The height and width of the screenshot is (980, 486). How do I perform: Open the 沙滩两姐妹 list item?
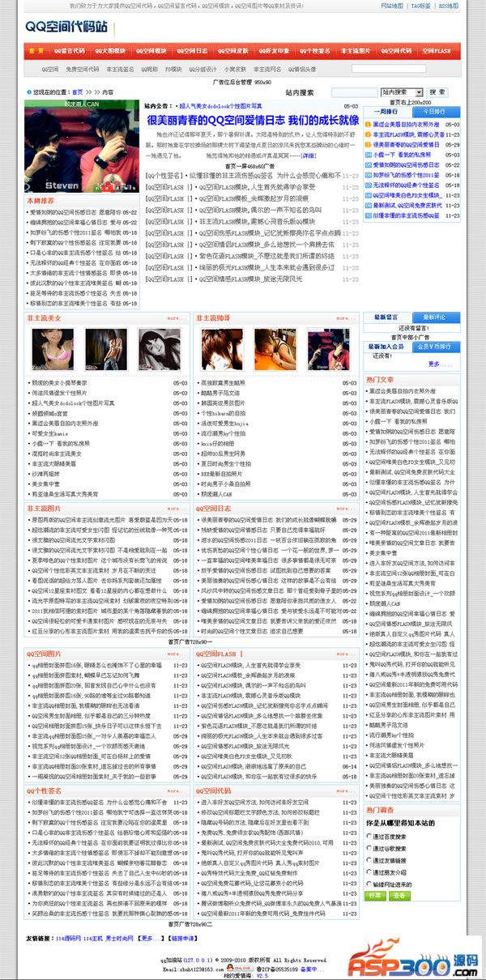45,472
